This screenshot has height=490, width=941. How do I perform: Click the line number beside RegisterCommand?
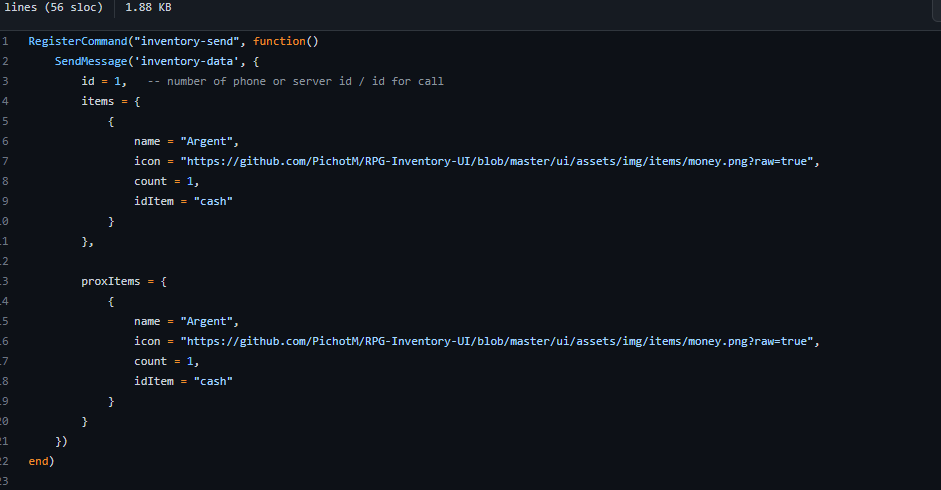[5, 41]
